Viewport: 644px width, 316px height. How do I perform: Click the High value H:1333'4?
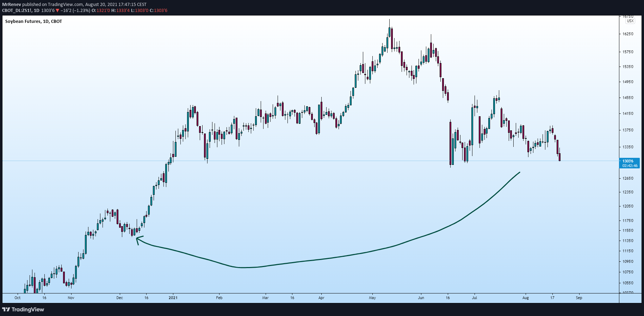120,11
